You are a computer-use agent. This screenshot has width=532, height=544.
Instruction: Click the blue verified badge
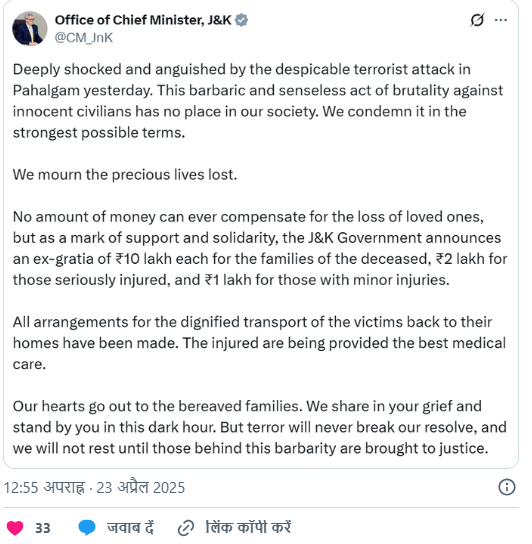click(x=241, y=20)
